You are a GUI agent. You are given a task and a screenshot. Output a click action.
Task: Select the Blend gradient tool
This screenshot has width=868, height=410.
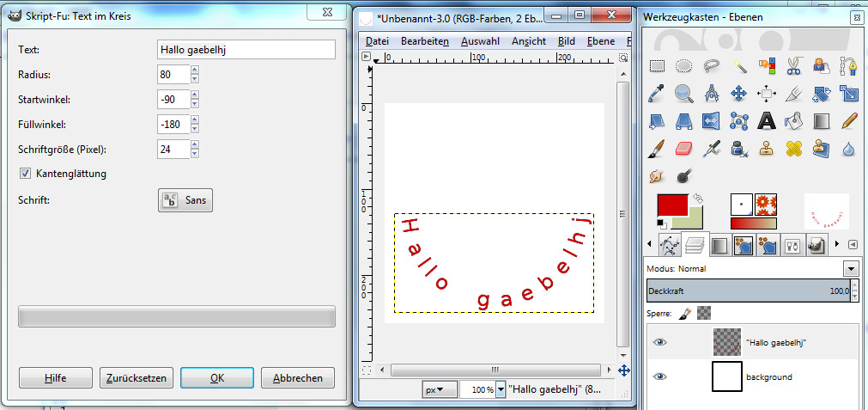pyautogui.click(x=821, y=121)
